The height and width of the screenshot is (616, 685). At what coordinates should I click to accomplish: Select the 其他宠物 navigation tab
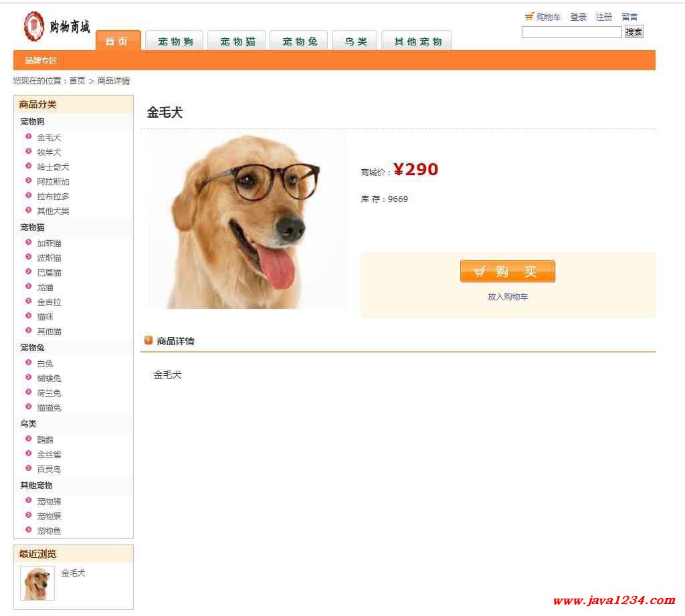(x=417, y=41)
